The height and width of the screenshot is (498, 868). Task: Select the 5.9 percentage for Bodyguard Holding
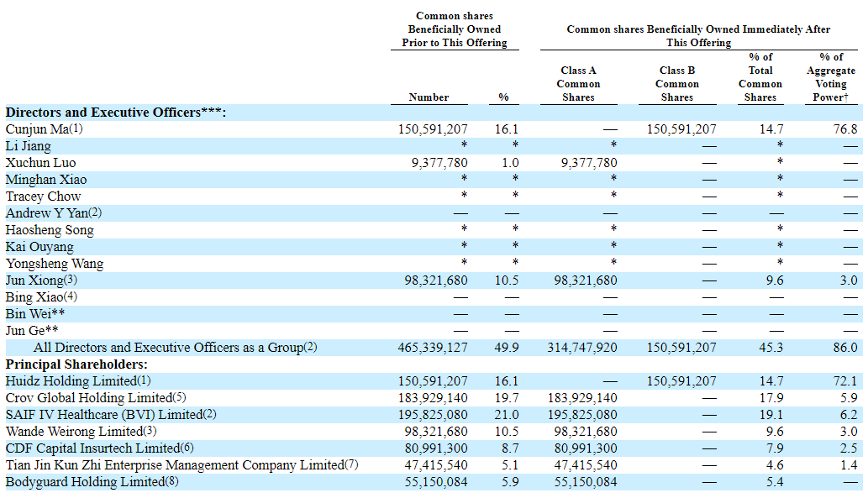[x=510, y=482]
